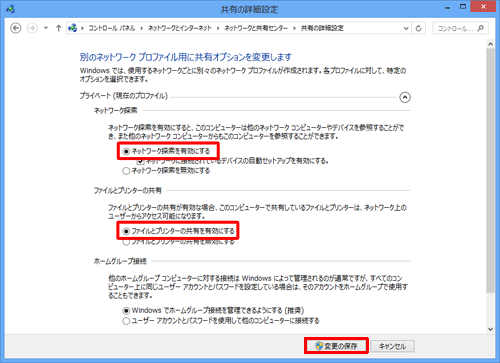The image size is (500, 363).
Task: Maximize the 共有の詳細設定 window
Action: 463,7
